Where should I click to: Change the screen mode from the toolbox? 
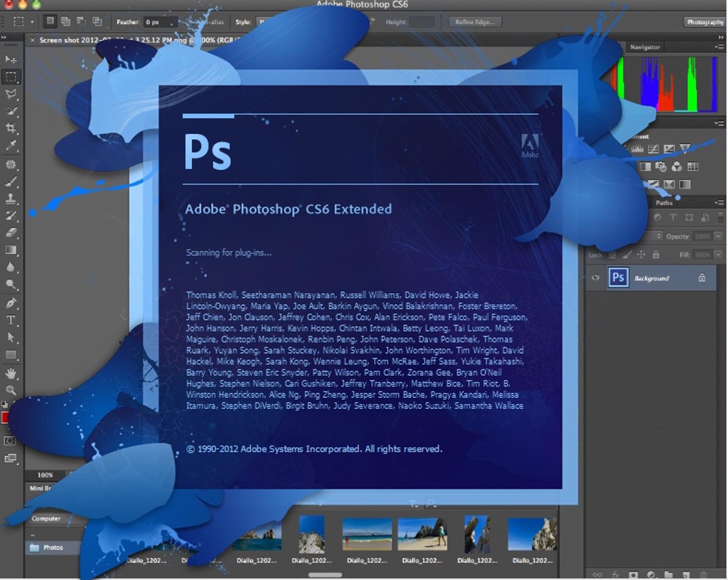(10, 459)
